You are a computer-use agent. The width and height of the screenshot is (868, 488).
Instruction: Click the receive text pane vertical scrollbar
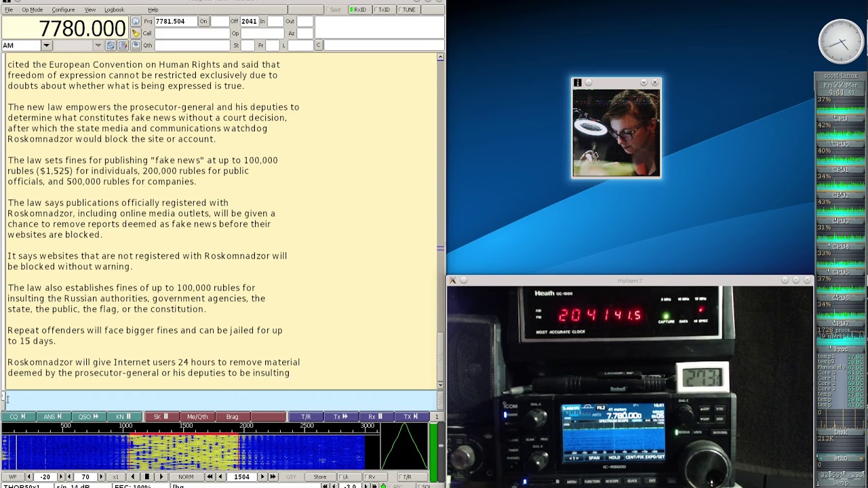tap(441, 221)
